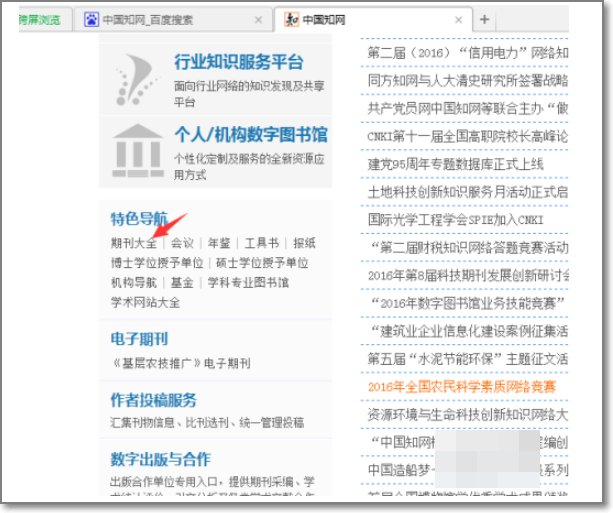This screenshot has width=613, height=513.
Task: Open 机构导航 link
Action: (x=134, y=282)
